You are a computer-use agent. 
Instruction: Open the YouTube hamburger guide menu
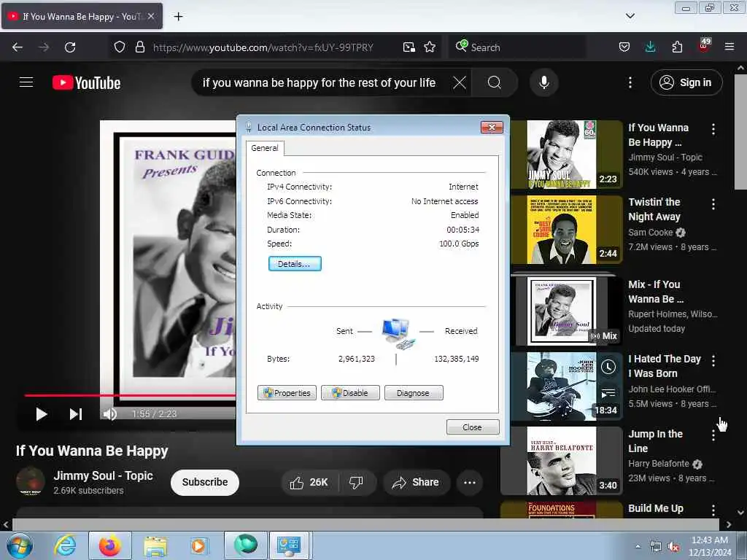[26, 82]
